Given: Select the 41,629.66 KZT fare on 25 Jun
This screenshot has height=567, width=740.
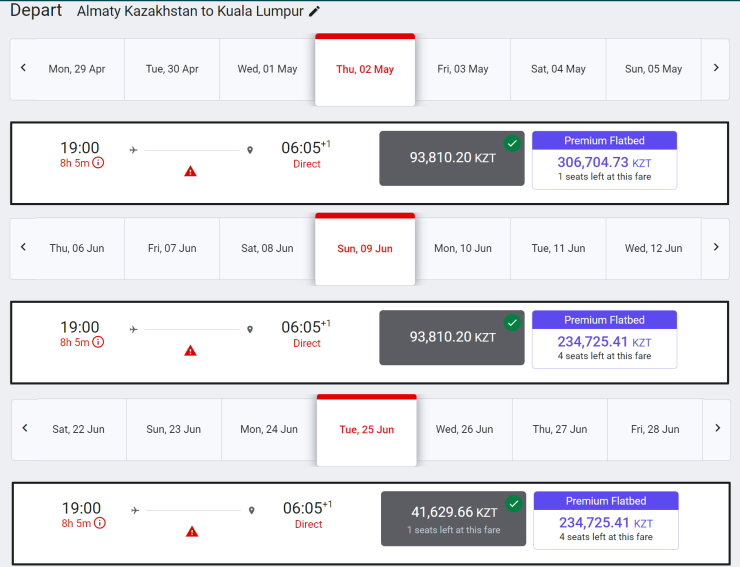Looking at the screenshot, I should pos(454,518).
